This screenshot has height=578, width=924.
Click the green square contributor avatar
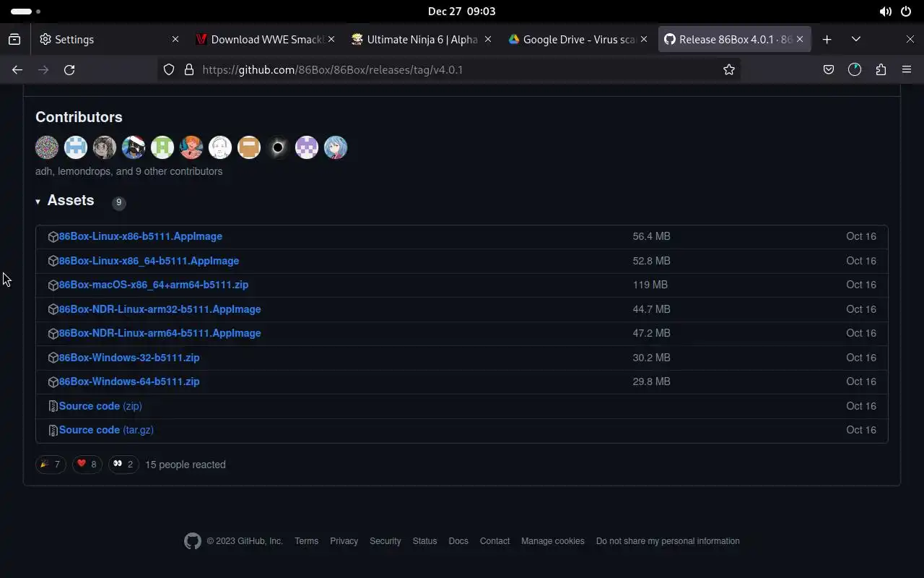(x=162, y=147)
